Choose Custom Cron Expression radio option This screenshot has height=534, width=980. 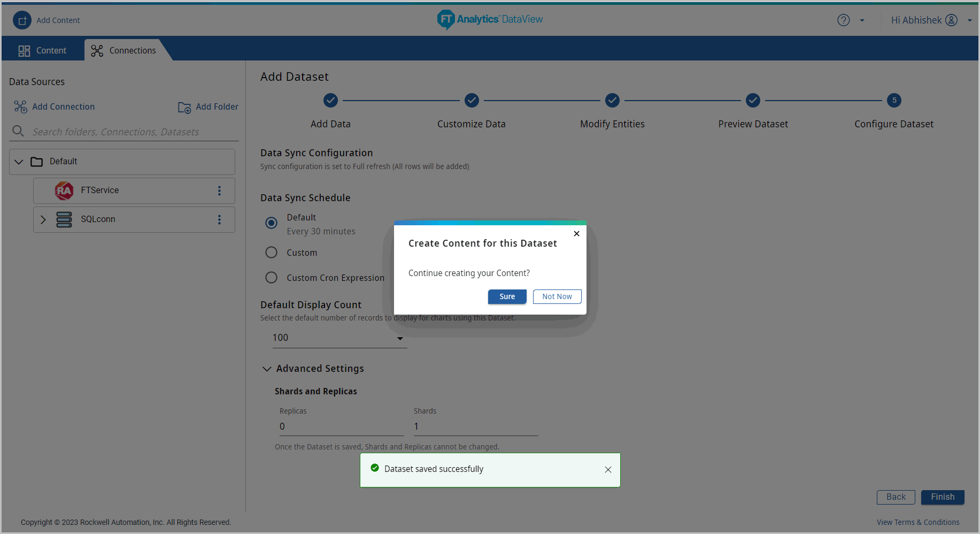[272, 278]
